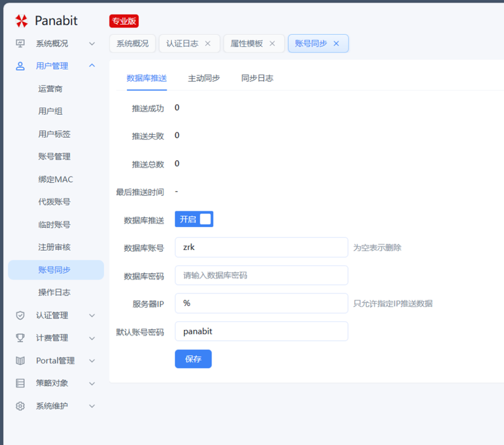Click the 专业版 red badge
Screen dimensions: 504x445
coord(124,21)
